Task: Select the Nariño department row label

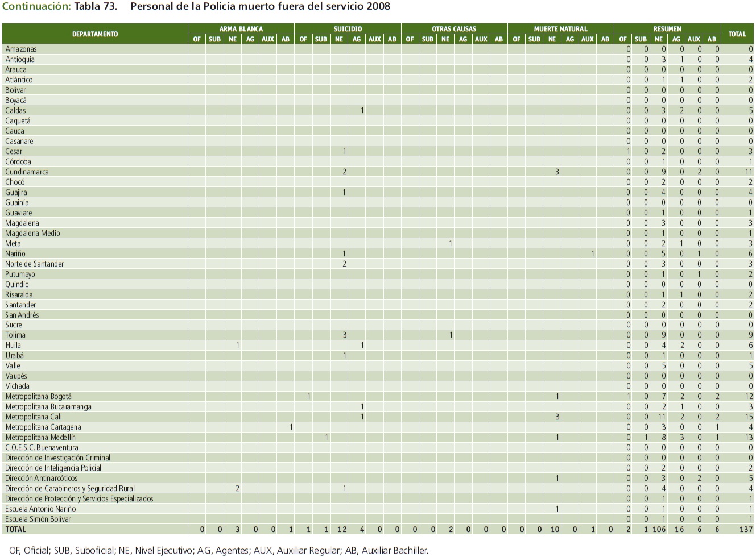Action: tap(15, 253)
